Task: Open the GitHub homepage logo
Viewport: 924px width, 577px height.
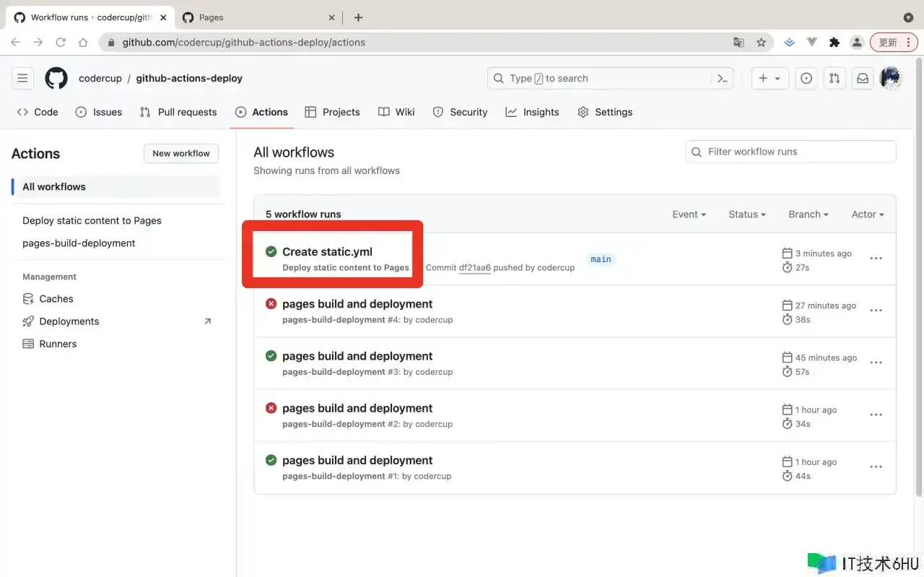Action: (x=56, y=78)
